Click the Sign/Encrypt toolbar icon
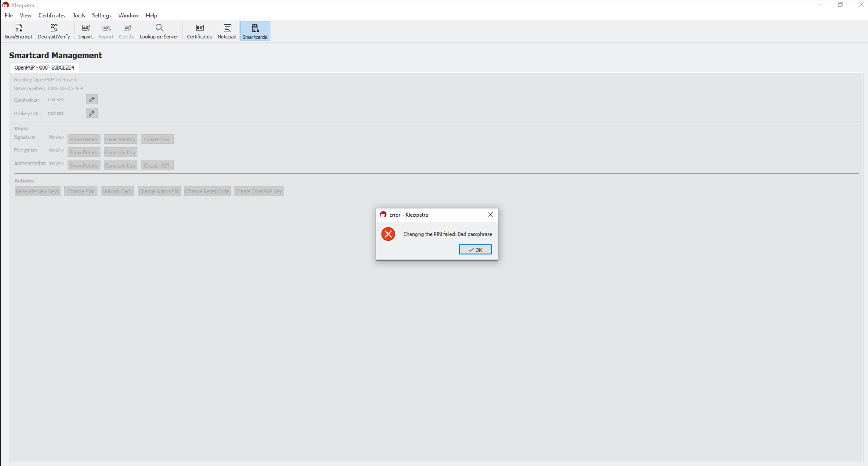Viewport: 868px width, 466px height. point(18,31)
